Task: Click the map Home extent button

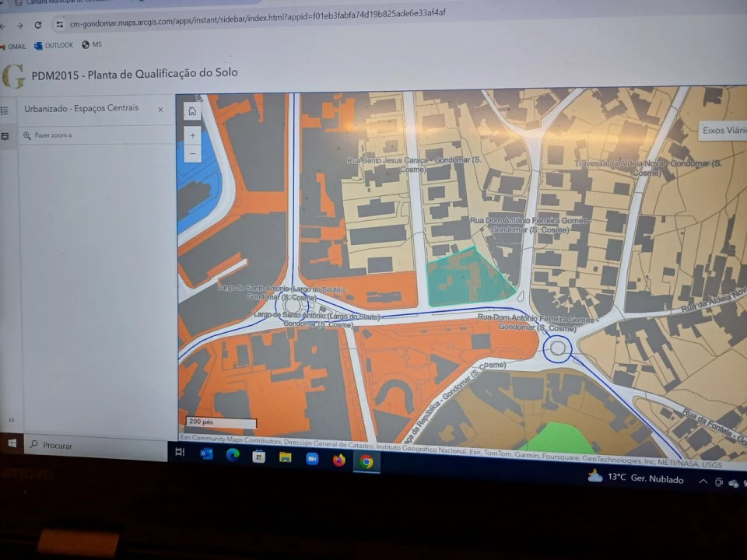Action: click(192, 111)
